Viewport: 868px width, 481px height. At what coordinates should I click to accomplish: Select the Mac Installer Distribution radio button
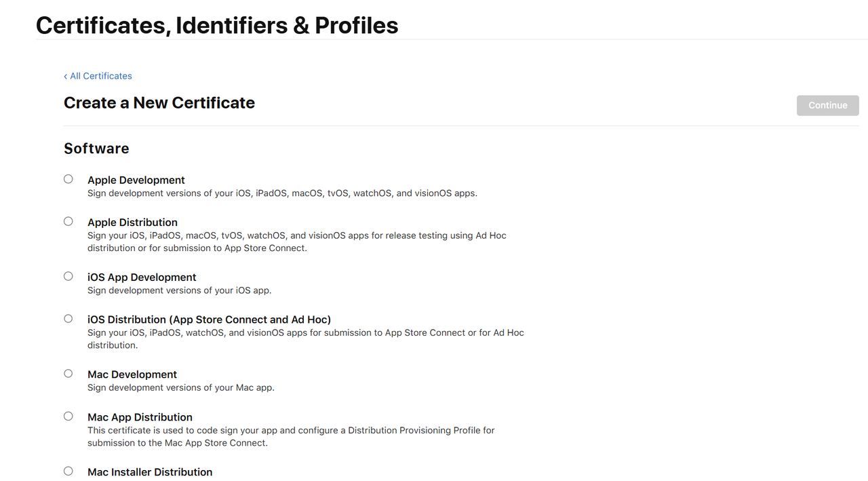(68, 471)
